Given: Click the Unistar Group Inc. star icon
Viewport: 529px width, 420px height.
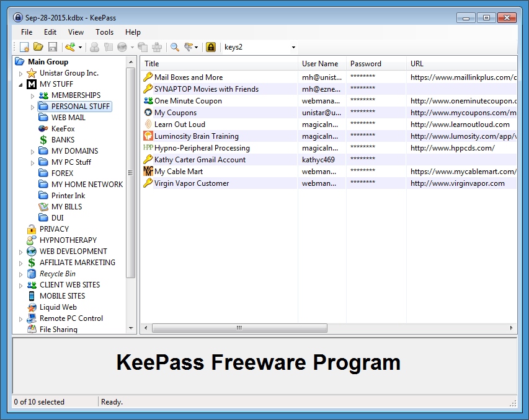Looking at the screenshot, I should point(32,73).
